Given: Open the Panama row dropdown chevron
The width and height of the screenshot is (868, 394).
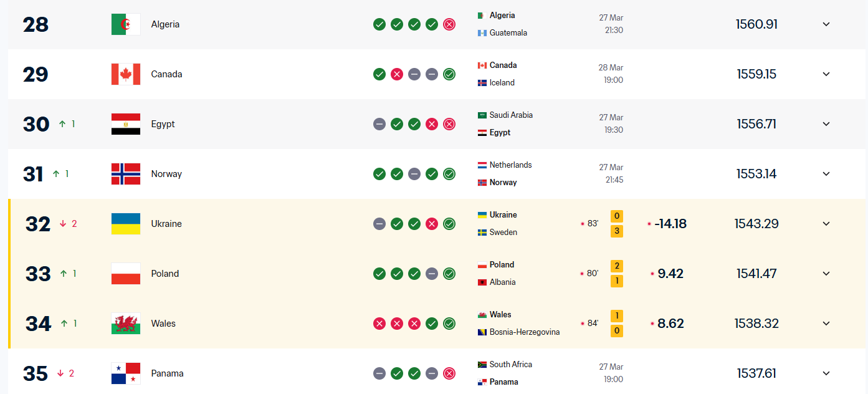Looking at the screenshot, I should tap(826, 373).
